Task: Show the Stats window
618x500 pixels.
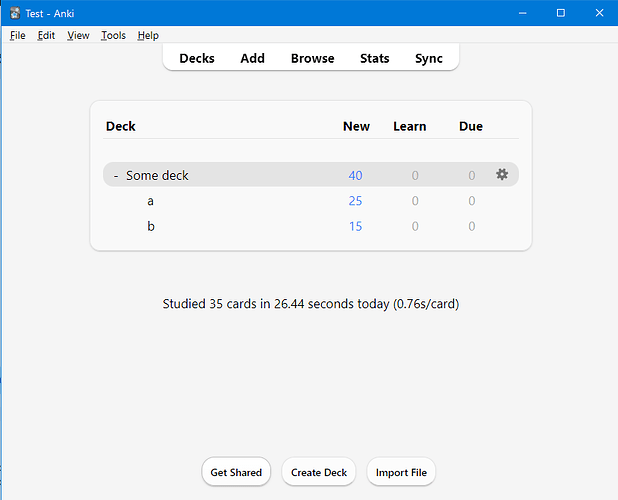Action: coord(374,58)
